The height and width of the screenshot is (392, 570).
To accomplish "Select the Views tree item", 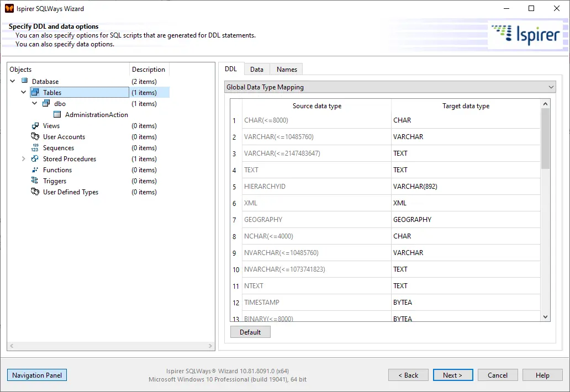I will click(x=51, y=126).
